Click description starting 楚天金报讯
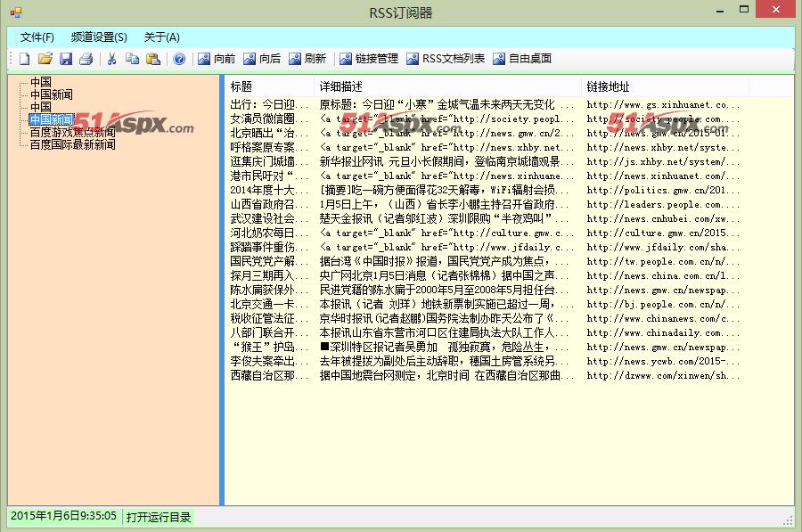Screen dimensions: 802x532 (446, 219)
